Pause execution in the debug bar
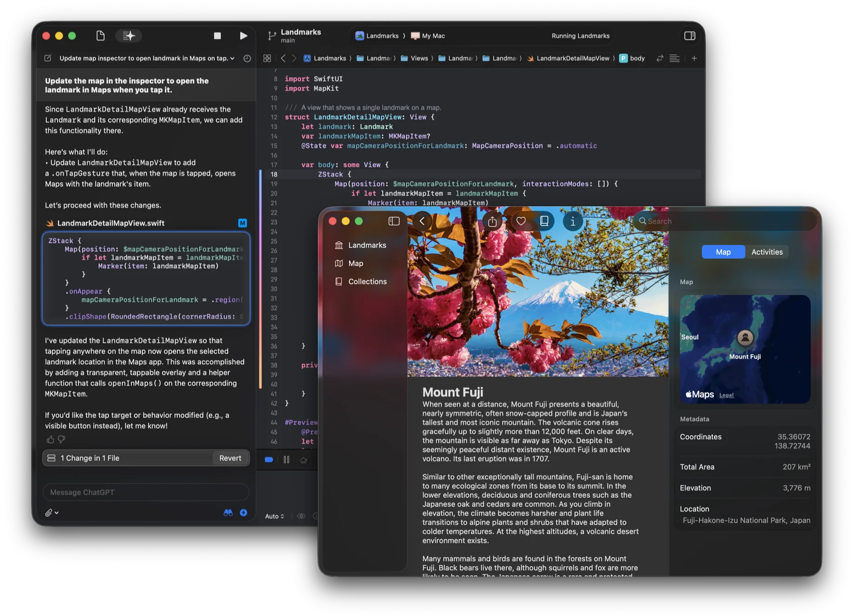This screenshot has width=854, height=616. [x=286, y=460]
